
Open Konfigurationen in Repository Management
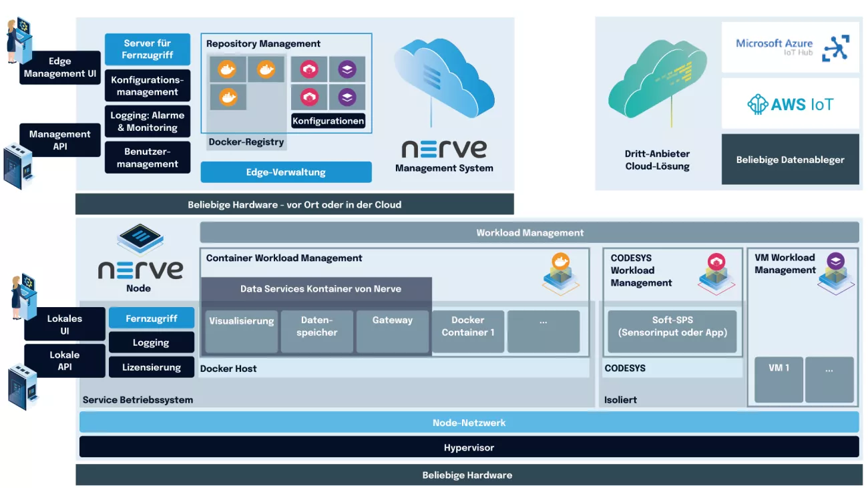(x=328, y=121)
